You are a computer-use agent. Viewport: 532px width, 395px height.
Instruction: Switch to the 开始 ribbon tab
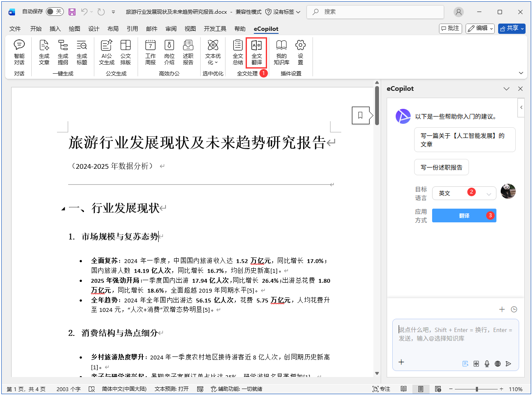pyautogui.click(x=36, y=29)
